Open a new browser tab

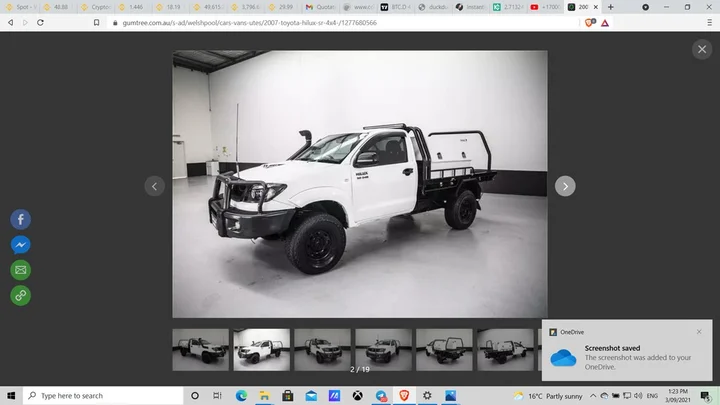click(610, 6)
